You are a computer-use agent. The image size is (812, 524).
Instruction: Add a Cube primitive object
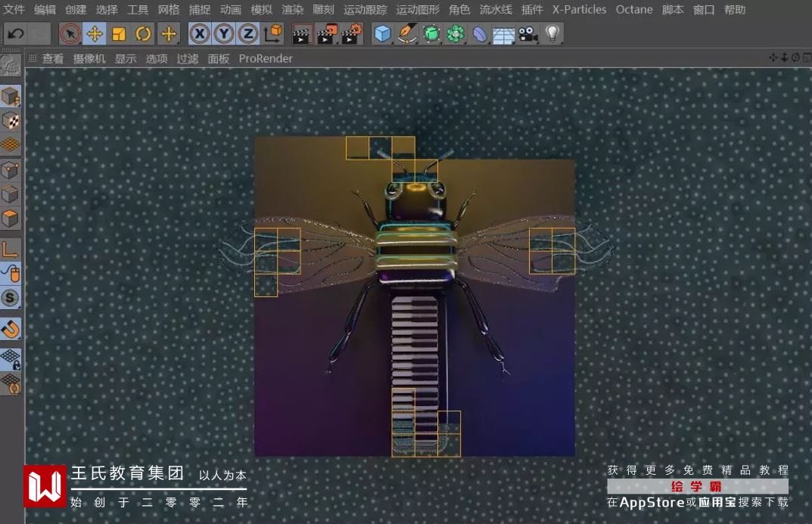point(383,34)
